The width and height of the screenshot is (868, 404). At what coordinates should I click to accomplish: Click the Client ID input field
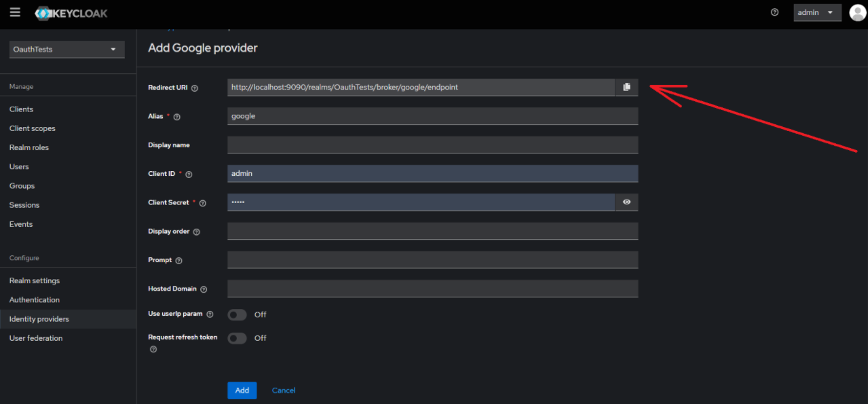coord(433,174)
